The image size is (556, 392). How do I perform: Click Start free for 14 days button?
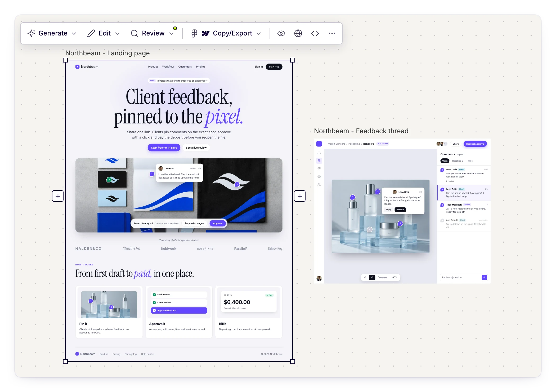tap(164, 148)
